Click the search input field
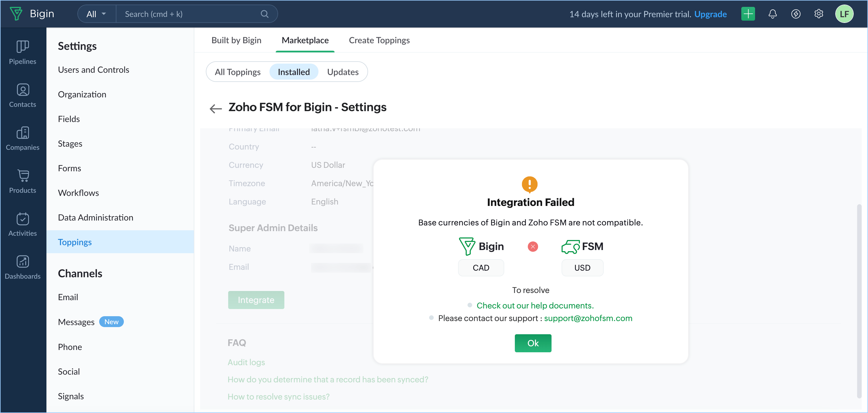 pyautogui.click(x=189, y=14)
